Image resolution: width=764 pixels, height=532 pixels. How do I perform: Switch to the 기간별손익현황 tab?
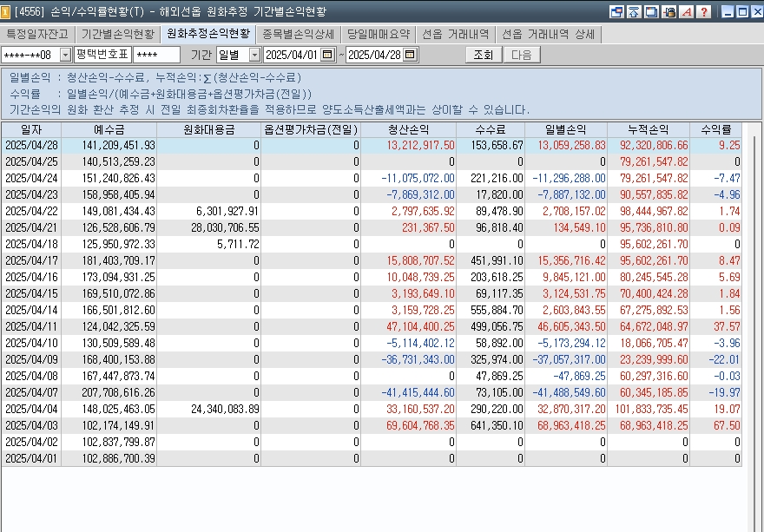tap(117, 34)
